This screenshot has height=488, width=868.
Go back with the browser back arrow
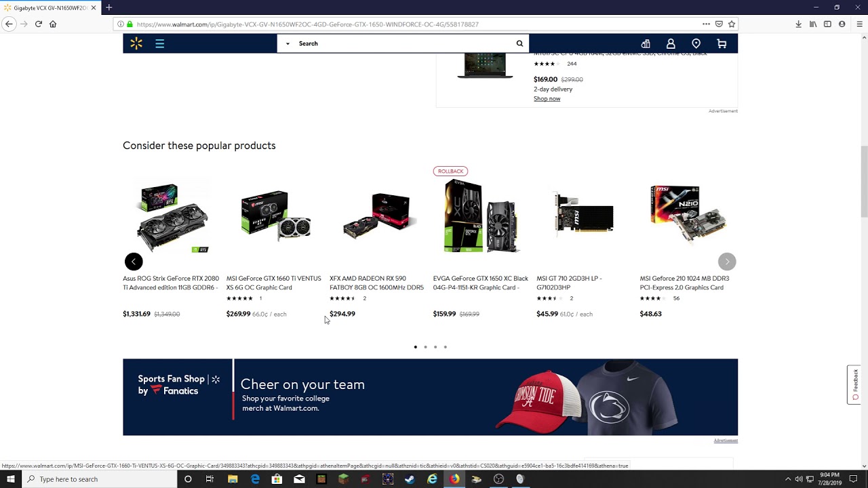pos(9,24)
